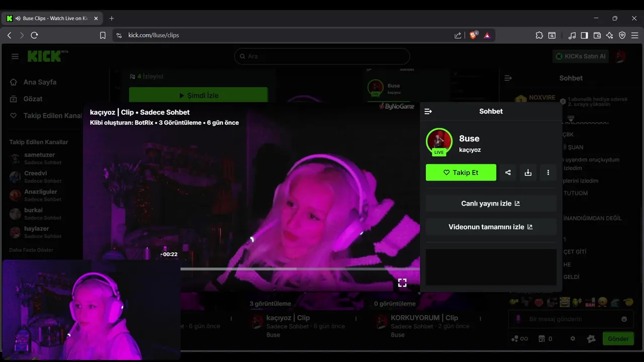Image resolution: width=644 pixels, height=362 pixels.
Task: Open Brave Wallet icon
Action: pyautogui.click(x=597, y=35)
